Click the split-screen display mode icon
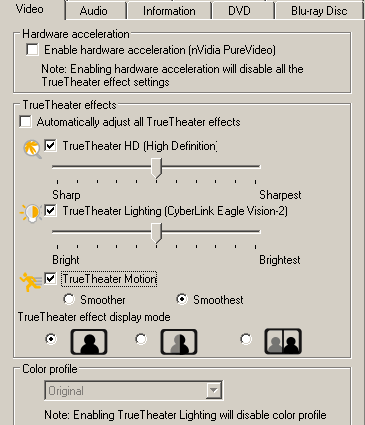This screenshot has height=425, width=365. (x=179, y=342)
